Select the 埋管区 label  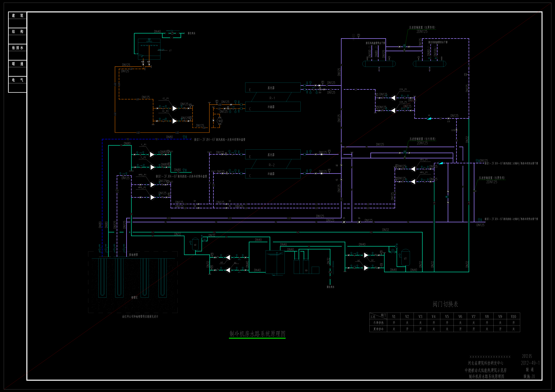pyautogui.click(x=134, y=298)
